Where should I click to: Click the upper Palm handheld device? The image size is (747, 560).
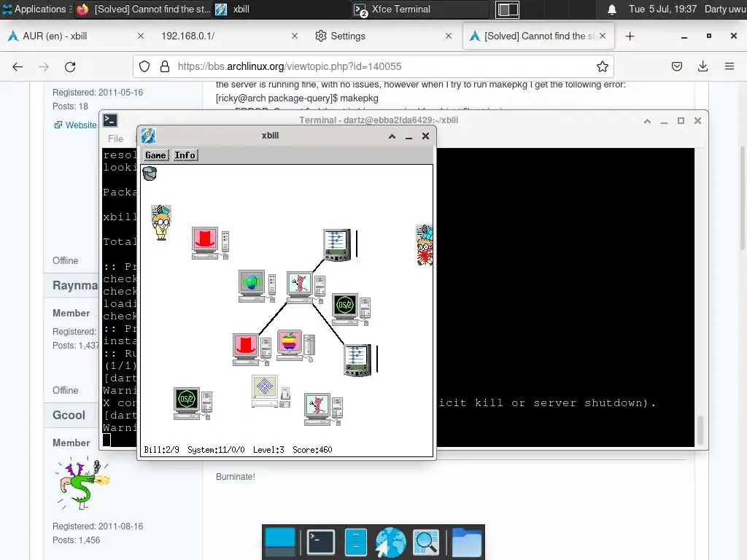click(337, 245)
